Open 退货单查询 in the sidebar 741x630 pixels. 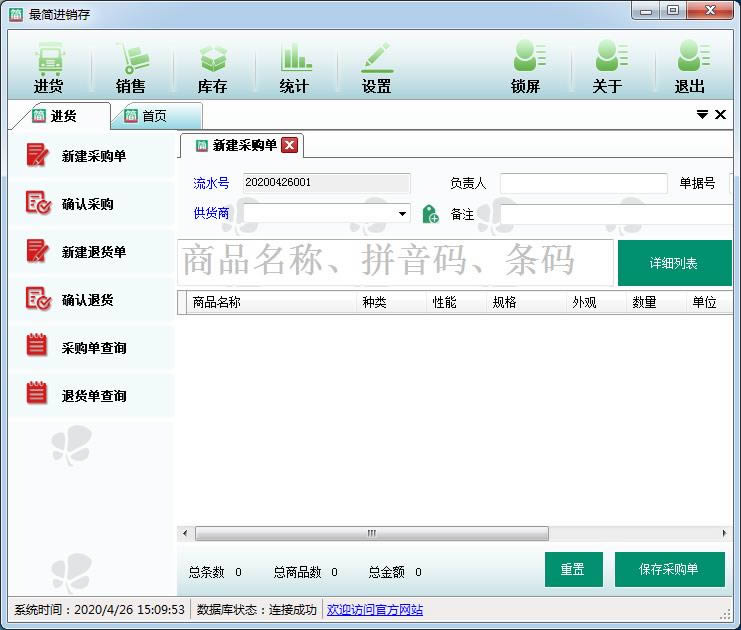click(x=93, y=396)
